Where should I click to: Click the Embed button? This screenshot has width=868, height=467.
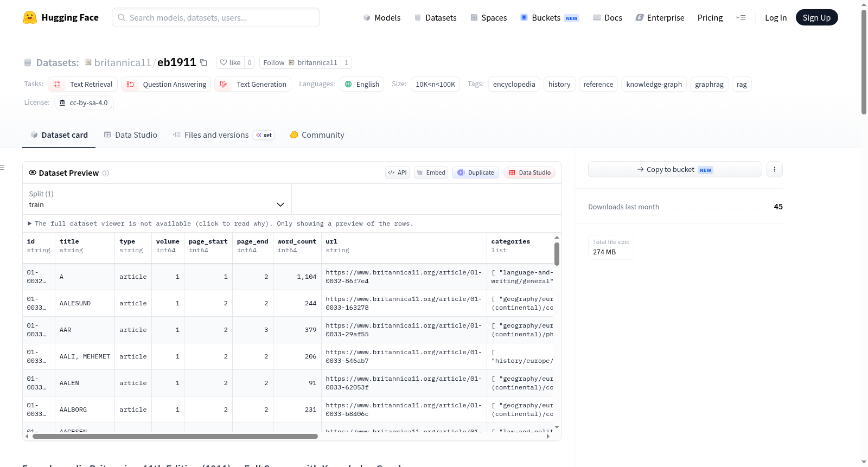tap(431, 172)
